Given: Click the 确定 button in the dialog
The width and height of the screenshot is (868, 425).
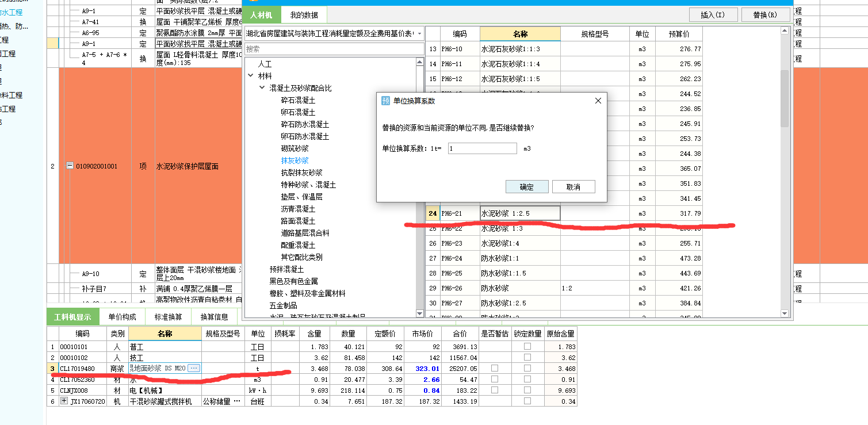Looking at the screenshot, I should [x=527, y=187].
